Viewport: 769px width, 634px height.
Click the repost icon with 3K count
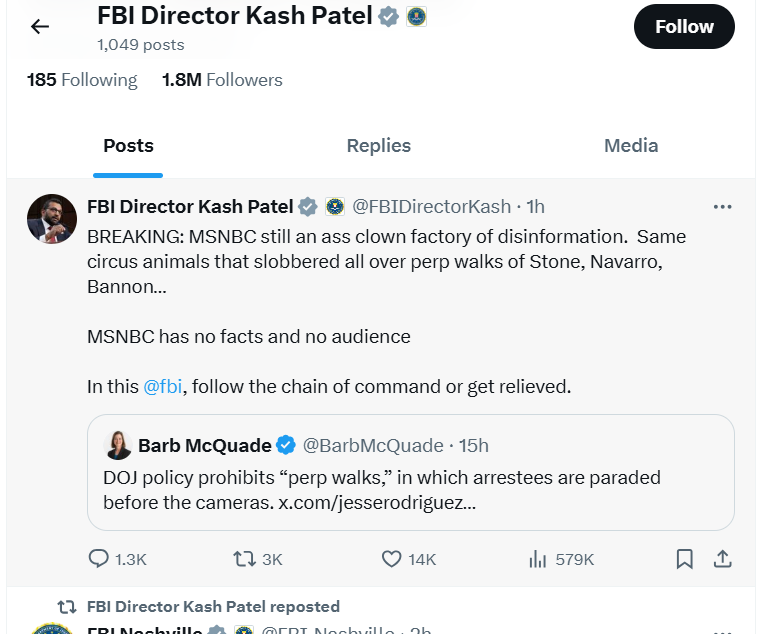(244, 559)
